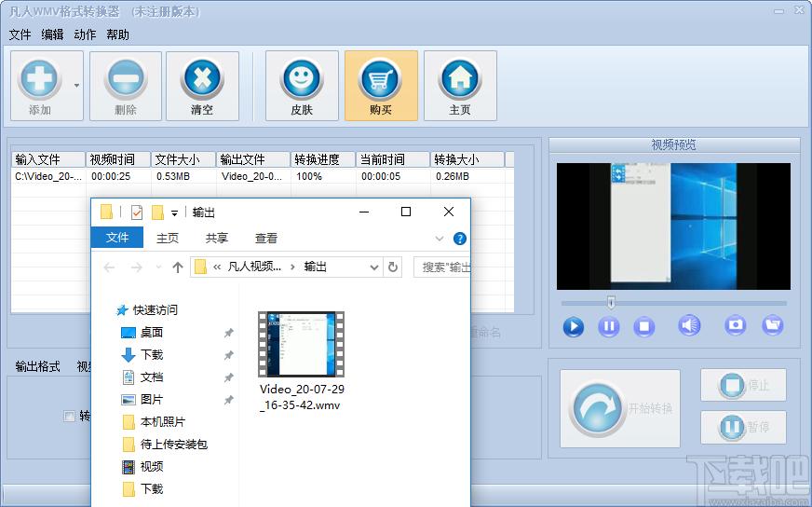The image size is (812, 507).
Task: Open the 查看 ribbon tab
Action: pyautogui.click(x=266, y=238)
